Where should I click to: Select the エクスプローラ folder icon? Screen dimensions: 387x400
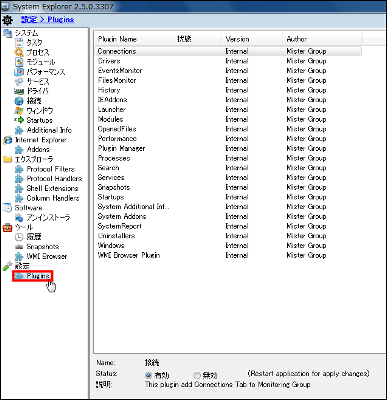coord(7,159)
